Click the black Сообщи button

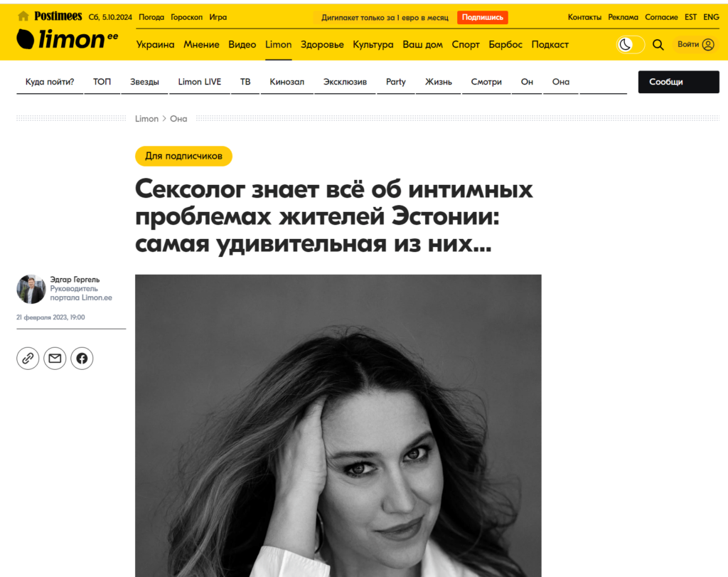coord(678,82)
